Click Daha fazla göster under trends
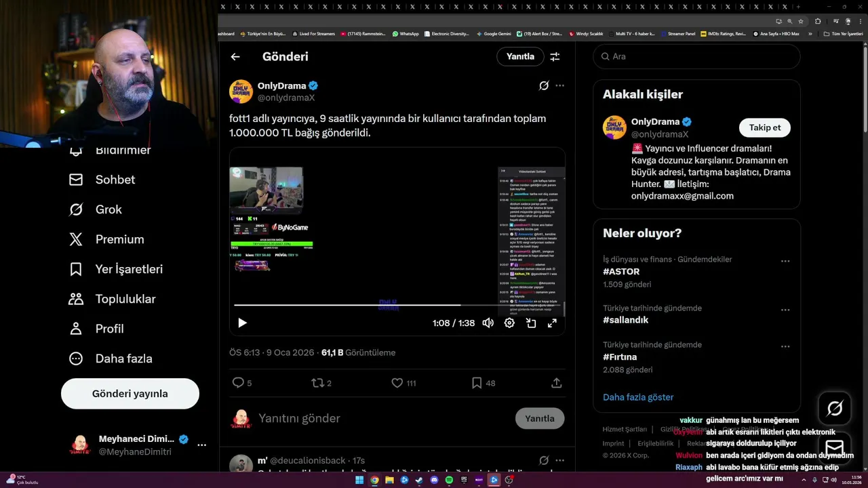868x488 pixels. (638, 397)
